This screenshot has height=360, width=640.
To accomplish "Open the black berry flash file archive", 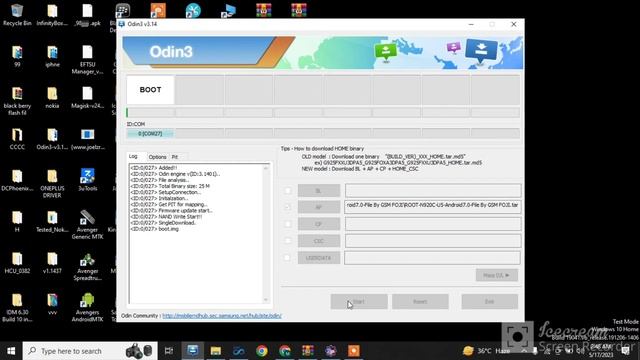I will tap(17, 101).
